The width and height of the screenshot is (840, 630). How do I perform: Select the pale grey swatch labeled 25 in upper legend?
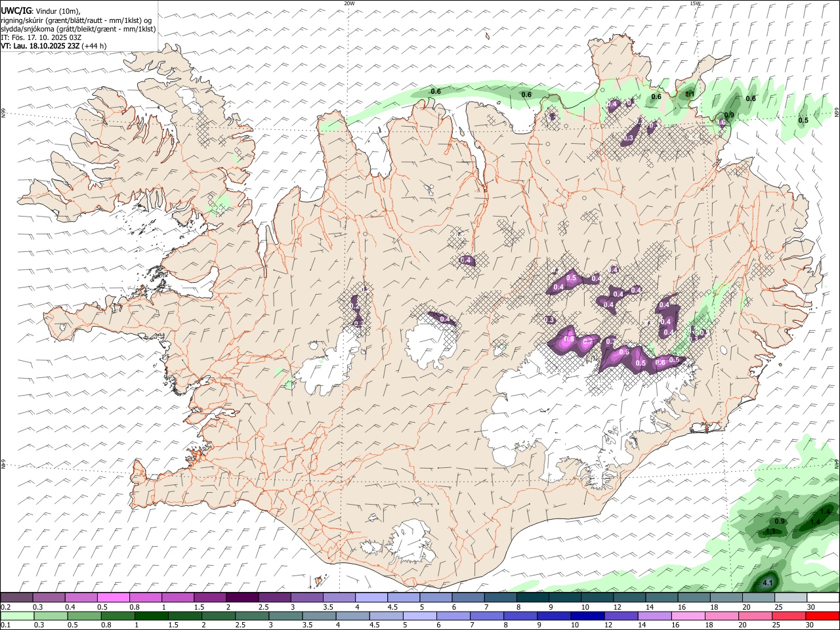click(x=790, y=598)
